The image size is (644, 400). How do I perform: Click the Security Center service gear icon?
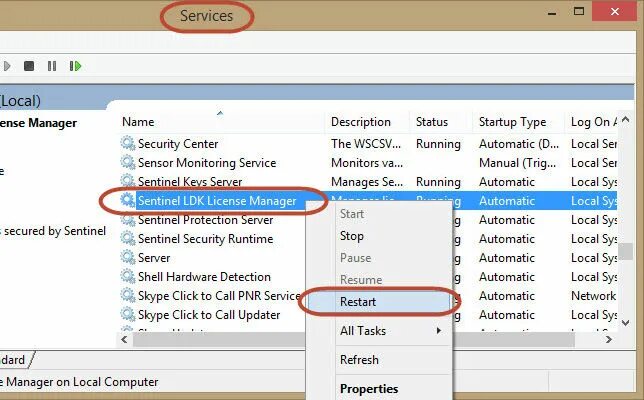pos(128,144)
